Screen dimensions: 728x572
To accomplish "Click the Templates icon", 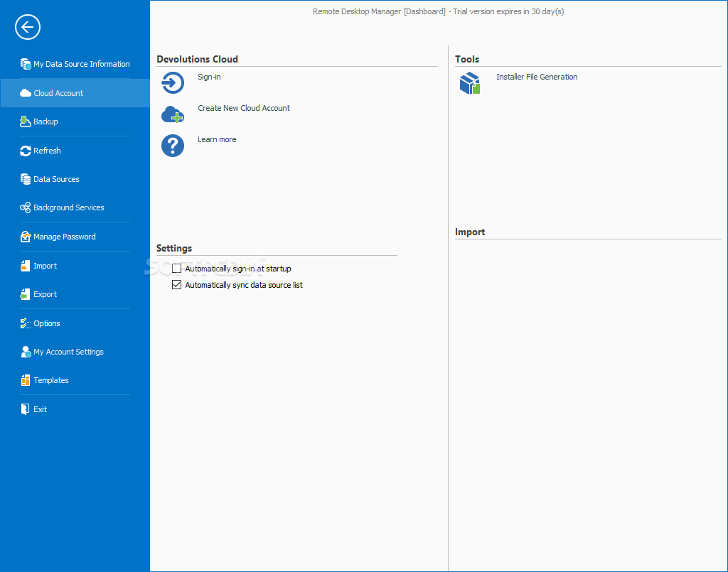I will pos(26,380).
